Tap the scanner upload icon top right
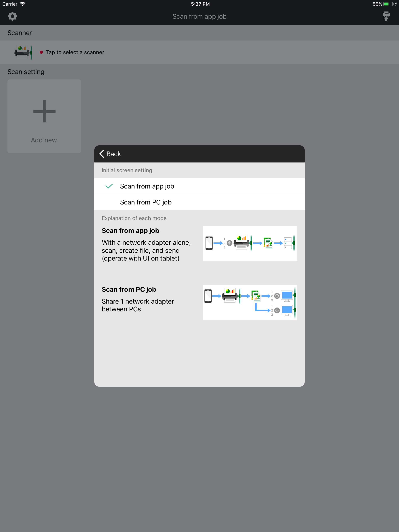 [x=386, y=16]
